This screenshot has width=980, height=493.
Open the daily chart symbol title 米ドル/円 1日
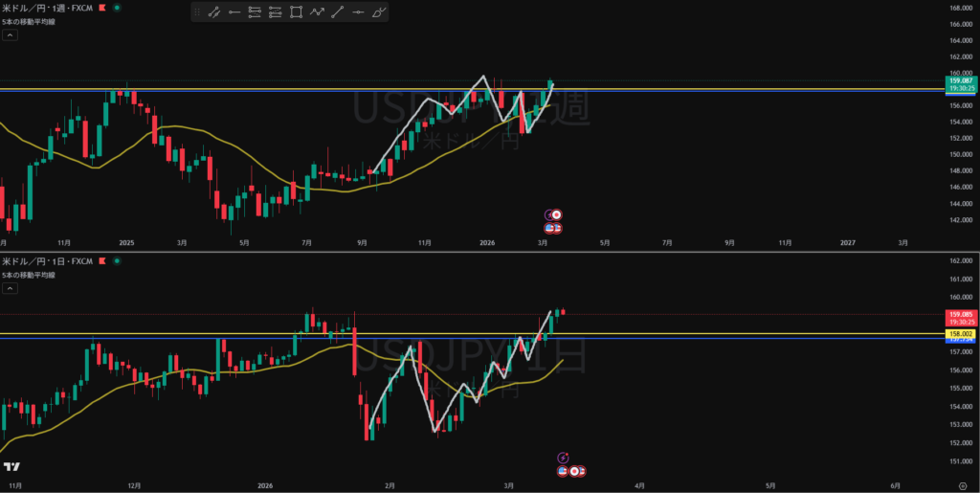pos(46,260)
